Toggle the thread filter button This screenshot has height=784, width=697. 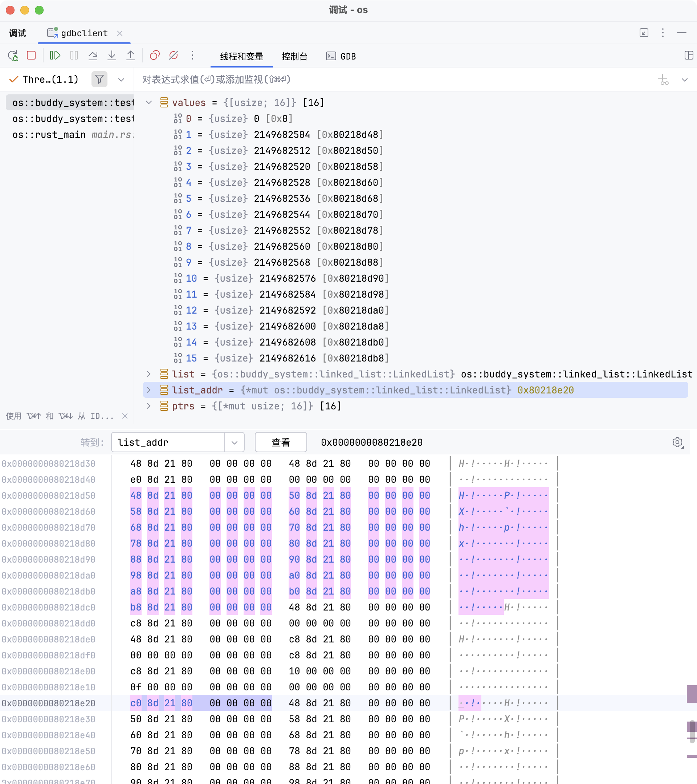[x=99, y=79]
